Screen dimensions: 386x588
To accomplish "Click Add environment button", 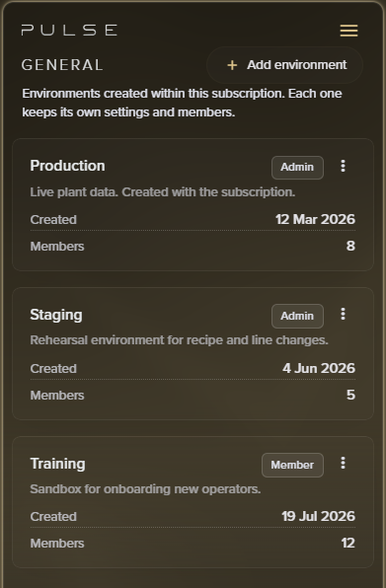I will [x=284, y=65].
